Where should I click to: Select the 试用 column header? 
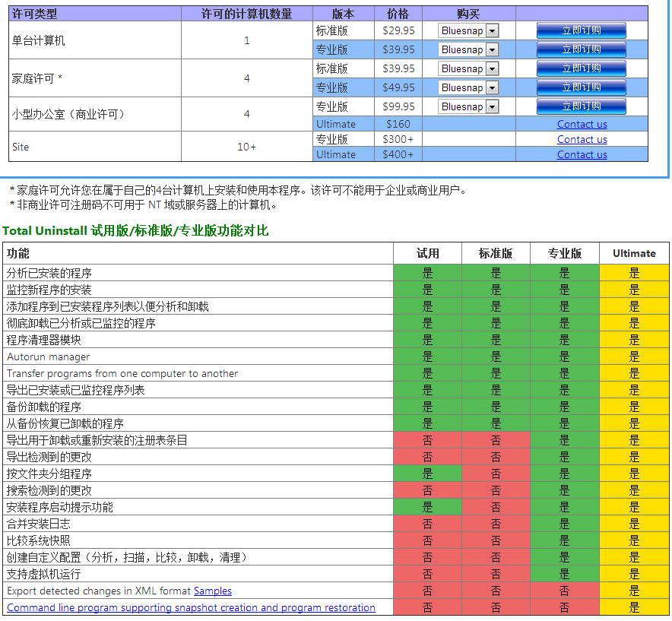427,253
